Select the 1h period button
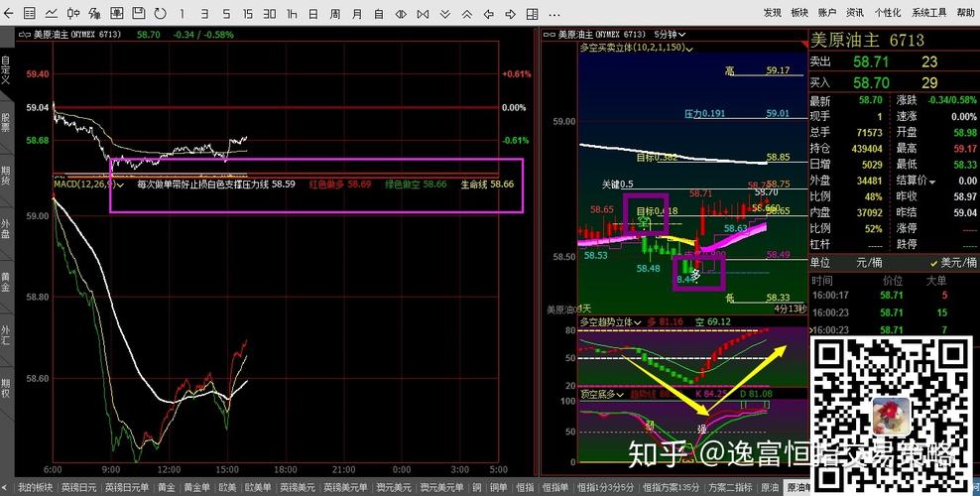 tap(292, 14)
